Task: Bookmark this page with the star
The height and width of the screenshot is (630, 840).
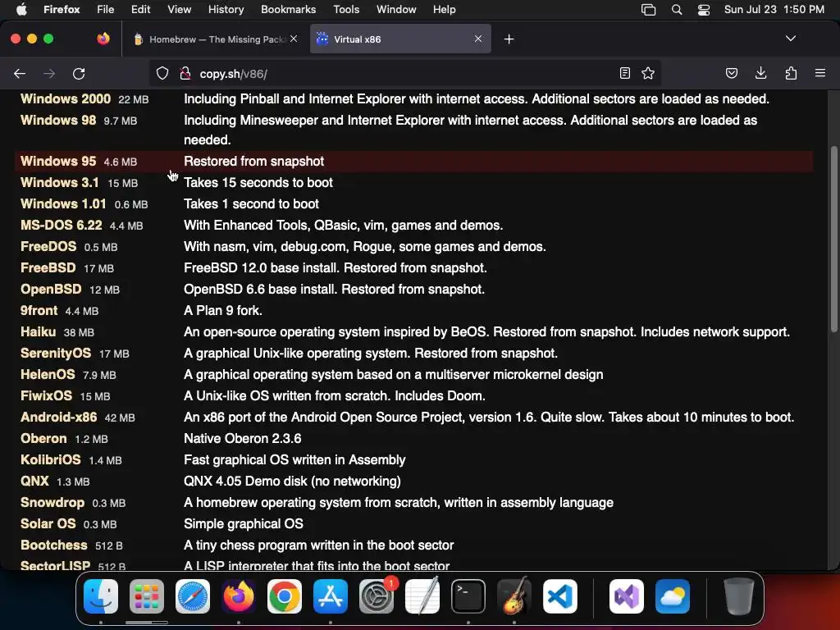Action: pyautogui.click(x=648, y=73)
